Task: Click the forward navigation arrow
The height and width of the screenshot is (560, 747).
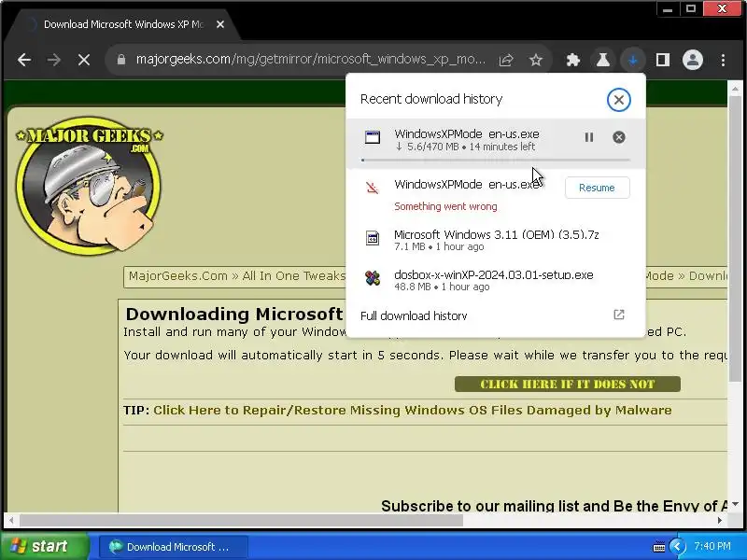Action: (x=54, y=60)
